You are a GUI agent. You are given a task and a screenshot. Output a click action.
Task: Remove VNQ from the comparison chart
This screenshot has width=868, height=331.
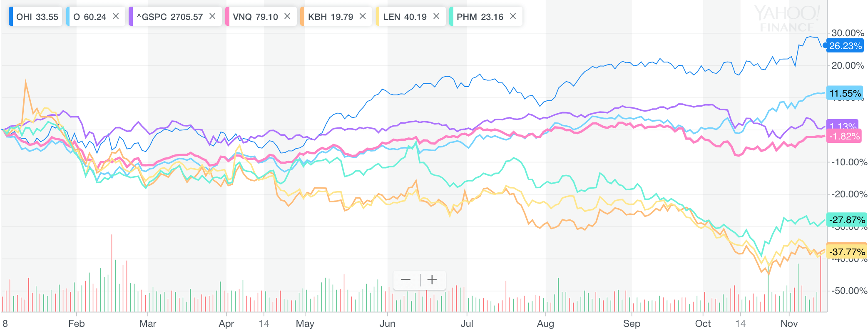[287, 17]
